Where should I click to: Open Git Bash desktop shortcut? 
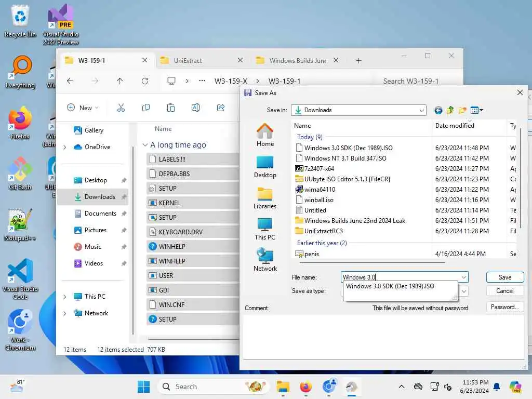point(20,174)
